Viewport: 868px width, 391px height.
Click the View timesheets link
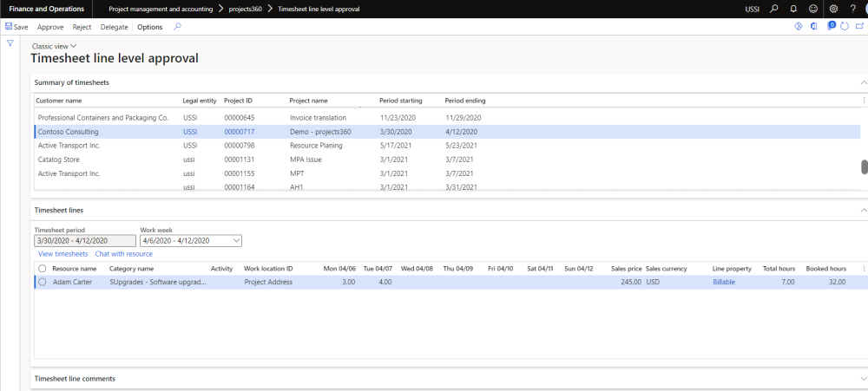[x=62, y=254]
